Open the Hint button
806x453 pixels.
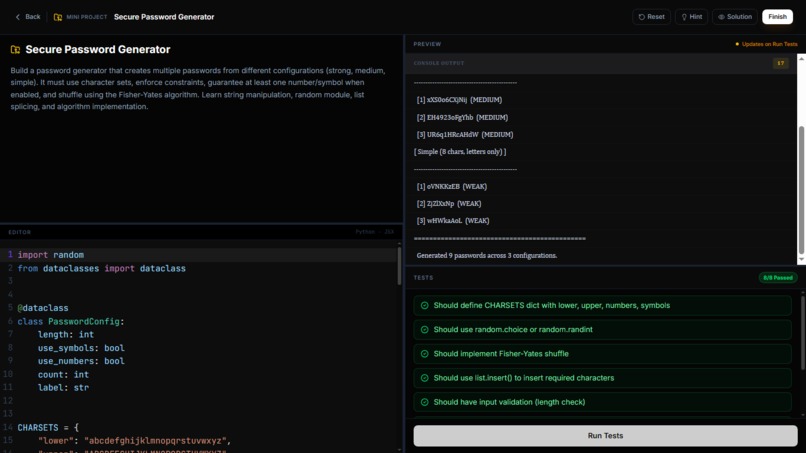[x=691, y=17]
